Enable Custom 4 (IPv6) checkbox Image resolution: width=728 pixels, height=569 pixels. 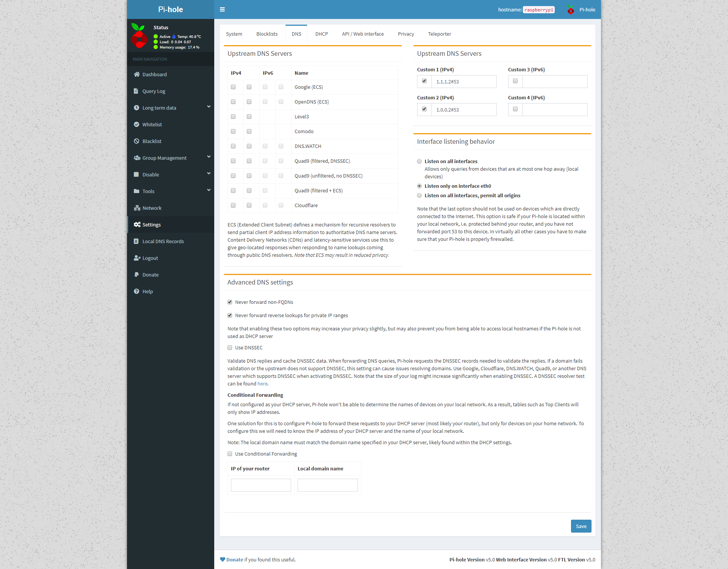pyautogui.click(x=515, y=109)
